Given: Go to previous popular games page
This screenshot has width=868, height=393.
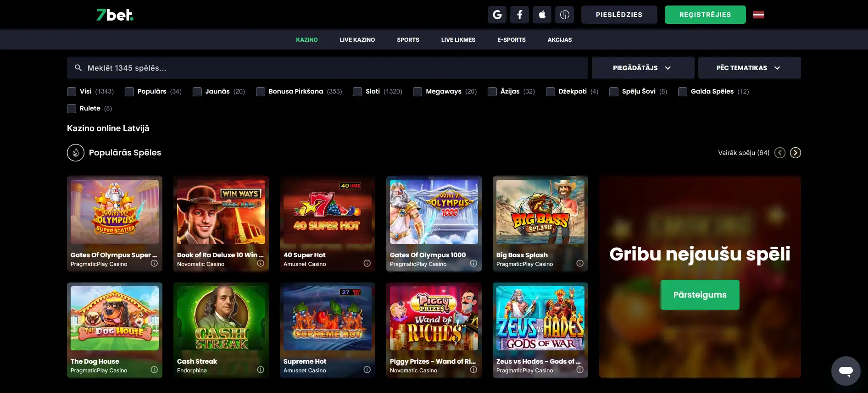Looking at the screenshot, I should 780,153.
